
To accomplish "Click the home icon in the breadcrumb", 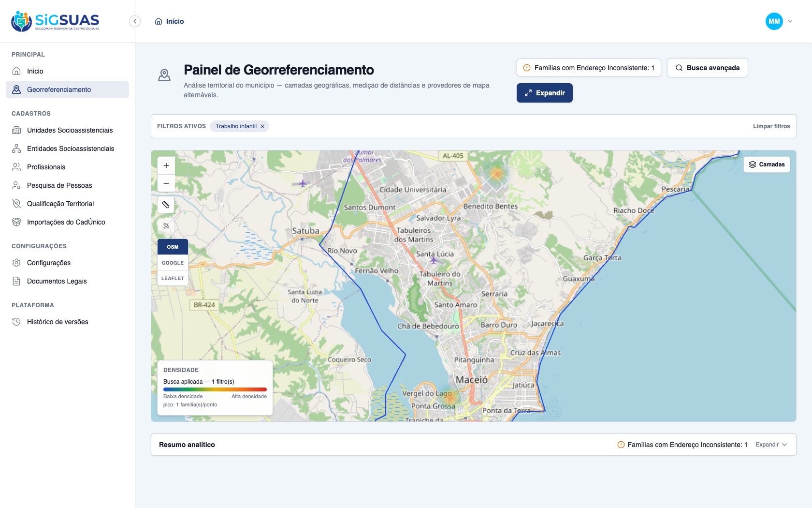I will click(x=159, y=21).
